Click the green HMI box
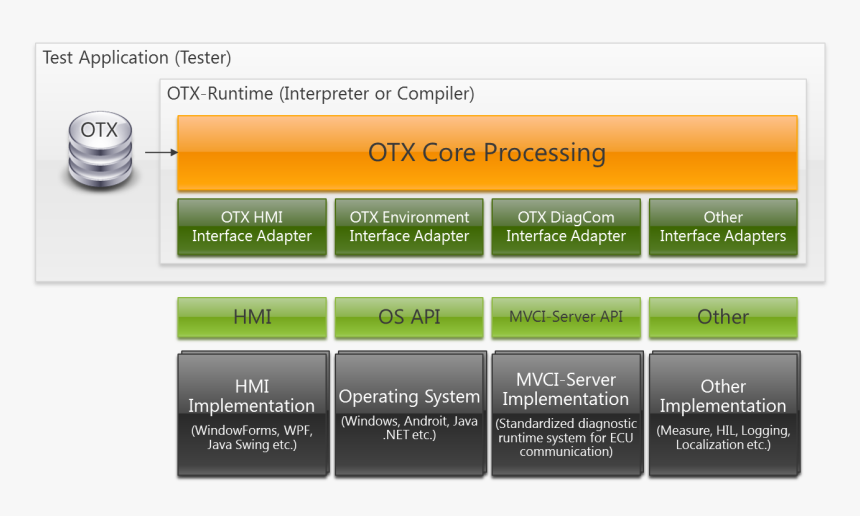 252,317
